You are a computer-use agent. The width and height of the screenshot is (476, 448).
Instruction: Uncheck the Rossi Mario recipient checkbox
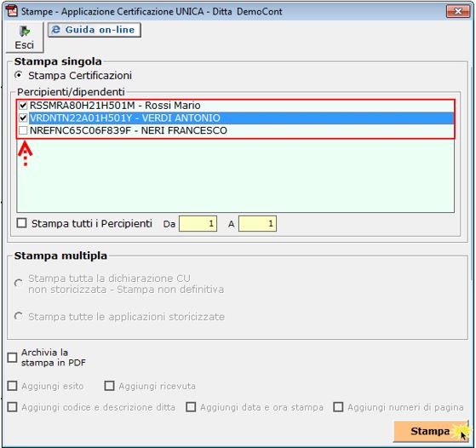pyautogui.click(x=23, y=106)
